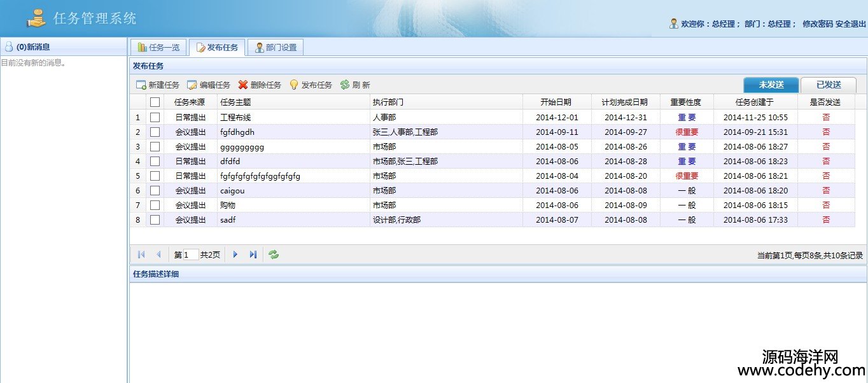Tick the checkbox for 工程布线 row
Screen dimensions: 868x383
click(155, 117)
